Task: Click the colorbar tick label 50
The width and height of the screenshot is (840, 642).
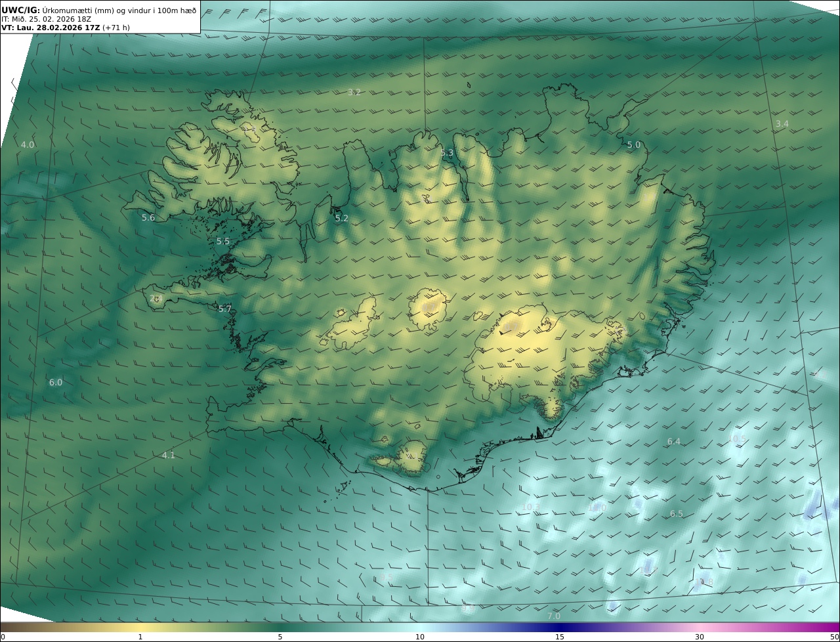Action: point(834,637)
